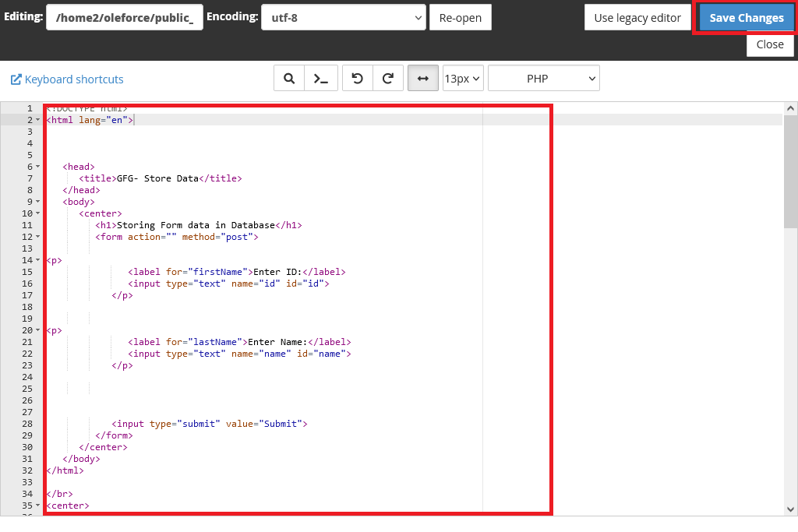
Task: Click the name="id" attribute on line 16
Action: pyautogui.click(x=256, y=284)
